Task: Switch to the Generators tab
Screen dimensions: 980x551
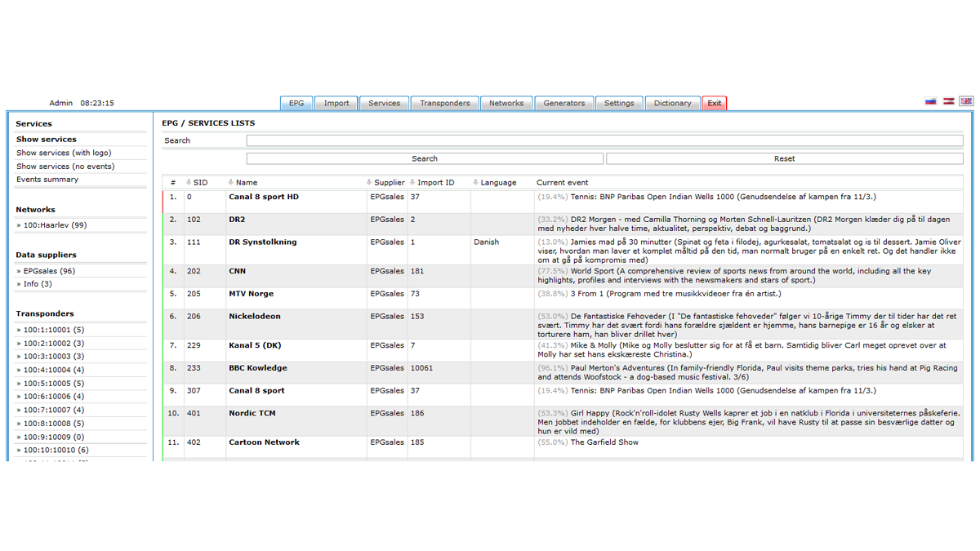Action: (563, 104)
